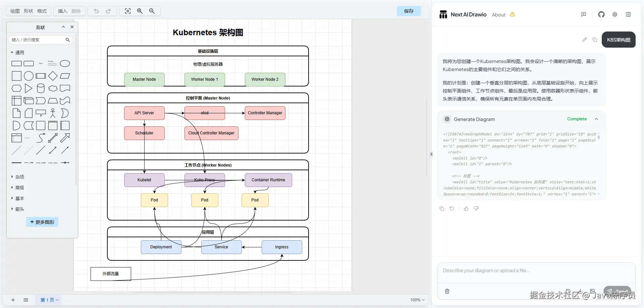Open the 插入 menu
The width and height of the screenshot is (644, 308).
click(x=62, y=11)
